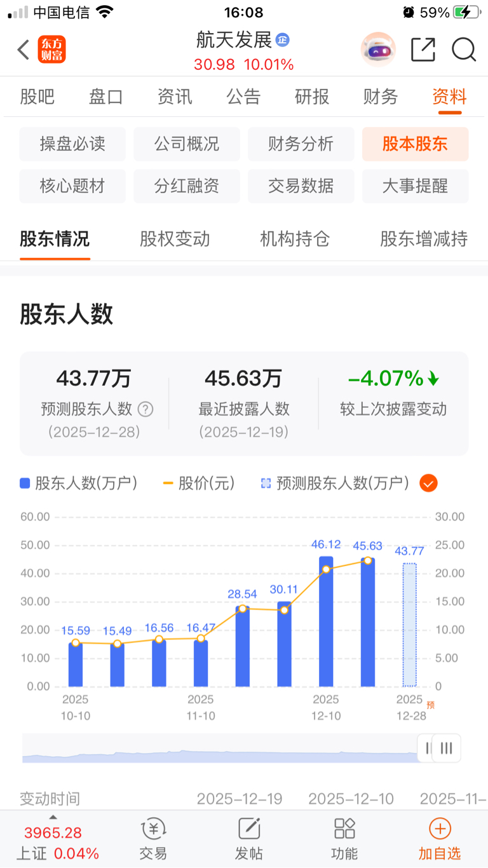Tap the -4.07% change value
Viewport: 488px width, 868px height.
click(386, 379)
